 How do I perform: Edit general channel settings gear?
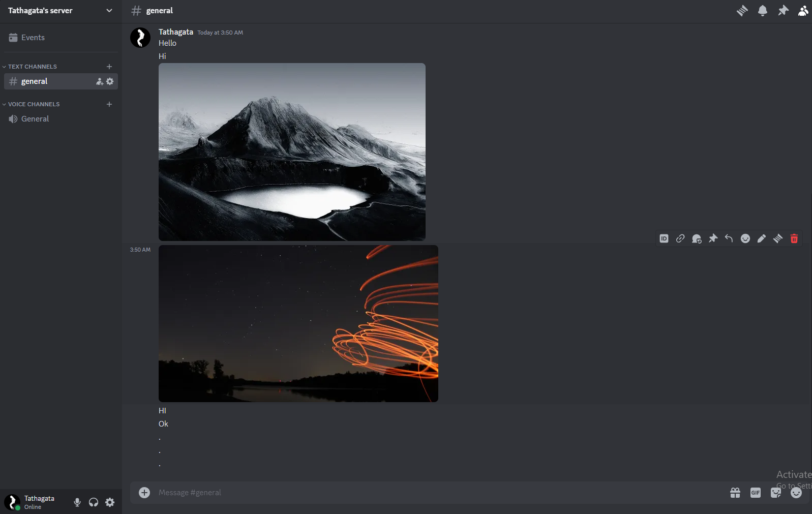coord(110,81)
